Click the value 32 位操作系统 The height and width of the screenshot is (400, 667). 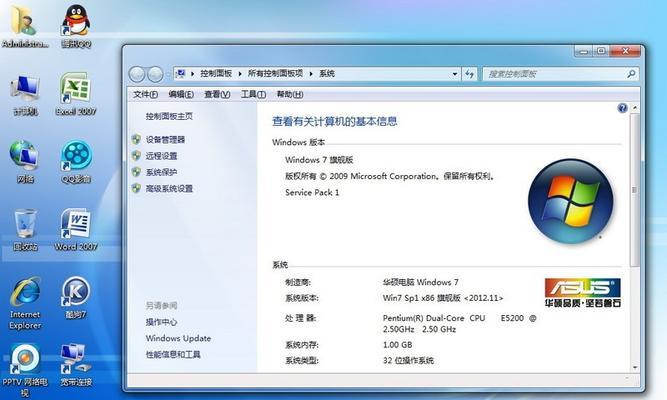[x=408, y=360]
